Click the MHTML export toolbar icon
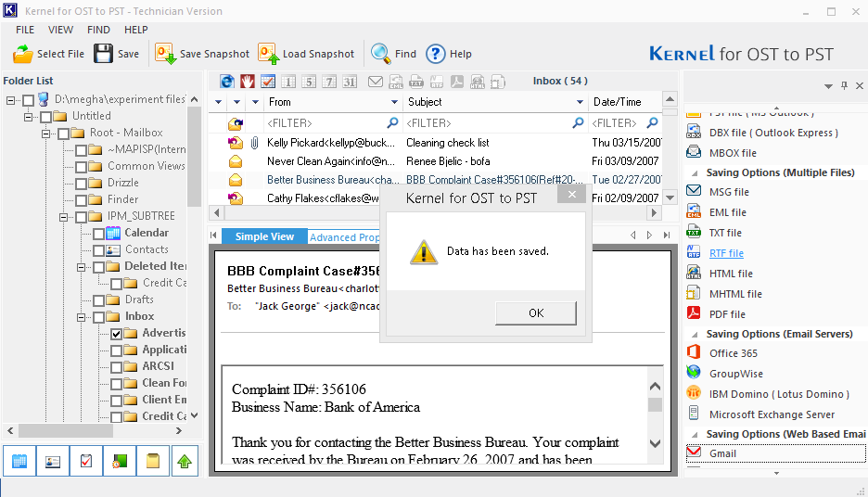This screenshot has width=868, height=497. (498, 82)
